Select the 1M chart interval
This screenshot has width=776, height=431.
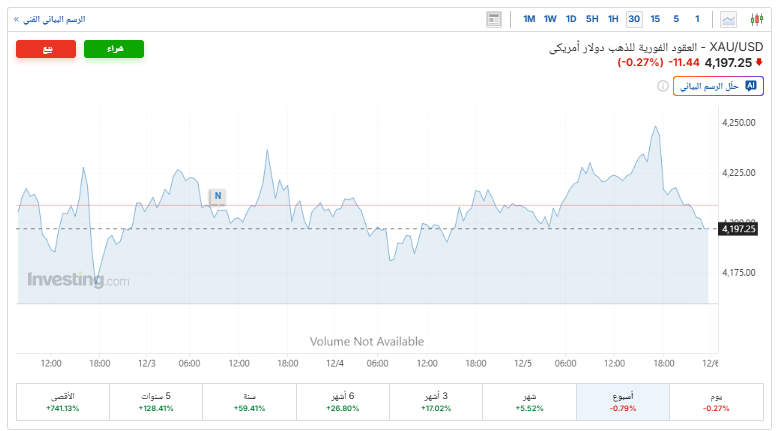coord(529,19)
